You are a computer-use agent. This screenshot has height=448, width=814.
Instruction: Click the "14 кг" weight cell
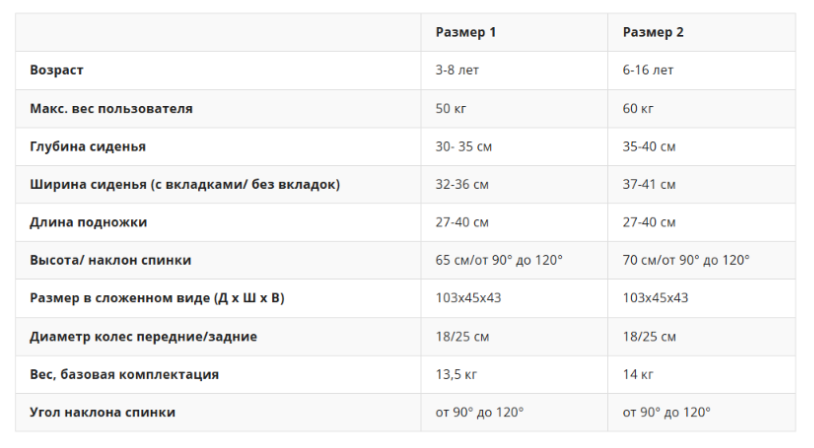pyautogui.click(x=638, y=374)
